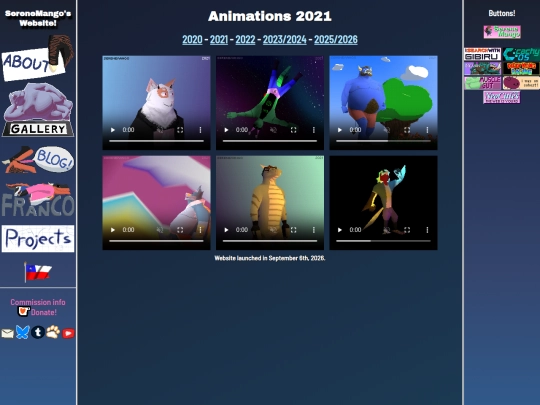Fullscreen the pink abstract background video
Viewport: 540px width, 405px height.
click(x=180, y=230)
